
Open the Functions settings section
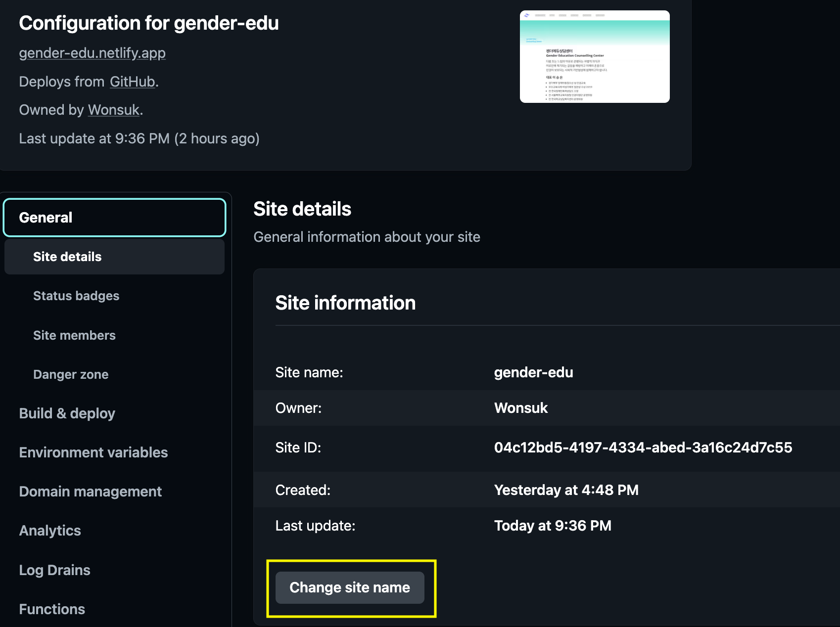pyautogui.click(x=52, y=609)
